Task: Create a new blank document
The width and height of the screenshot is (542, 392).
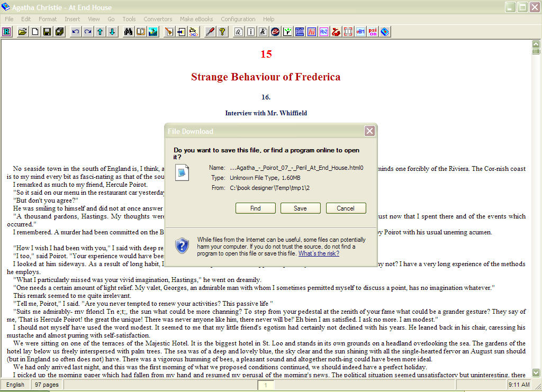Action: (35, 32)
